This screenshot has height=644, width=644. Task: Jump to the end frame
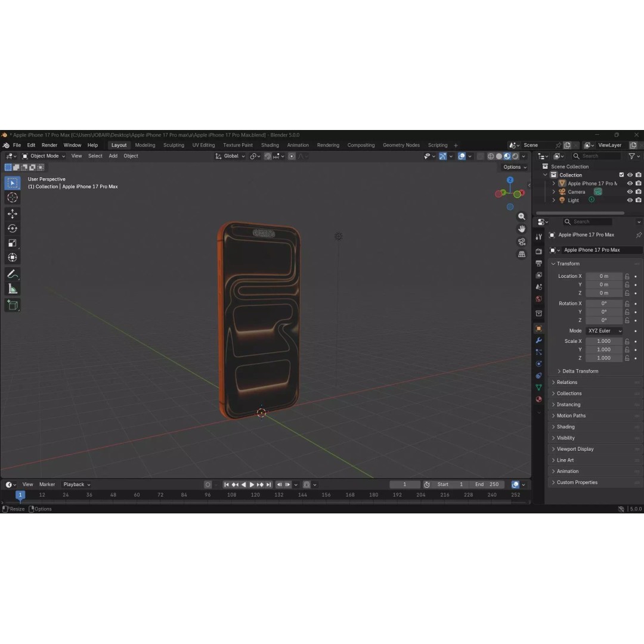coord(268,485)
